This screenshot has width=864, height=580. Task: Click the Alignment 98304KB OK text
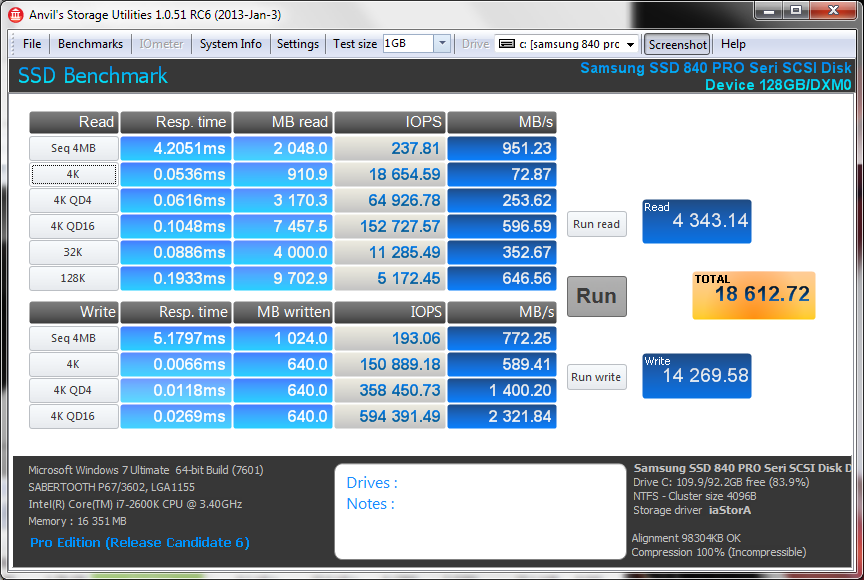686,538
